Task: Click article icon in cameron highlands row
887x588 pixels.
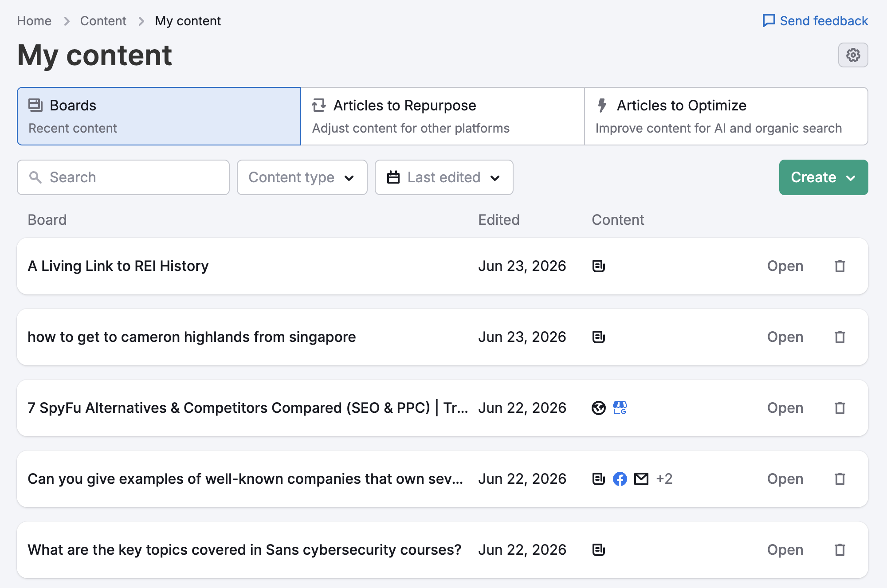Action: coord(599,337)
